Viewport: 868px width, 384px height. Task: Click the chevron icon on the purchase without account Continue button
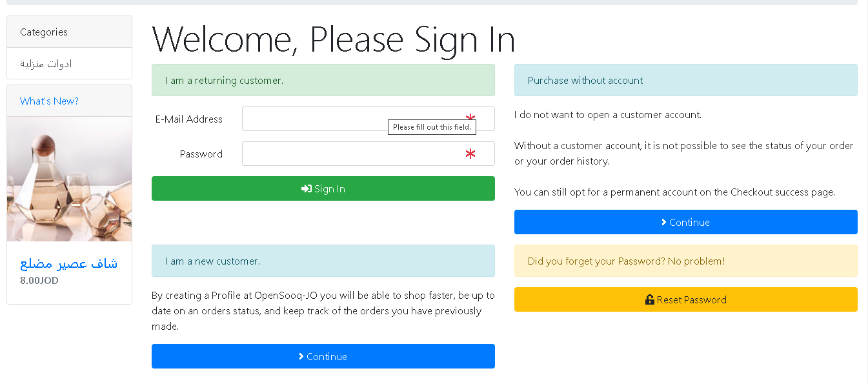(664, 223)
